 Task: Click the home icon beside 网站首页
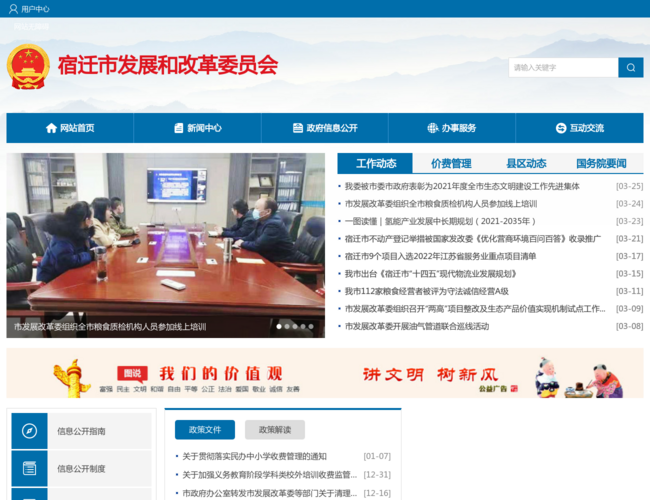click(51, 128)
